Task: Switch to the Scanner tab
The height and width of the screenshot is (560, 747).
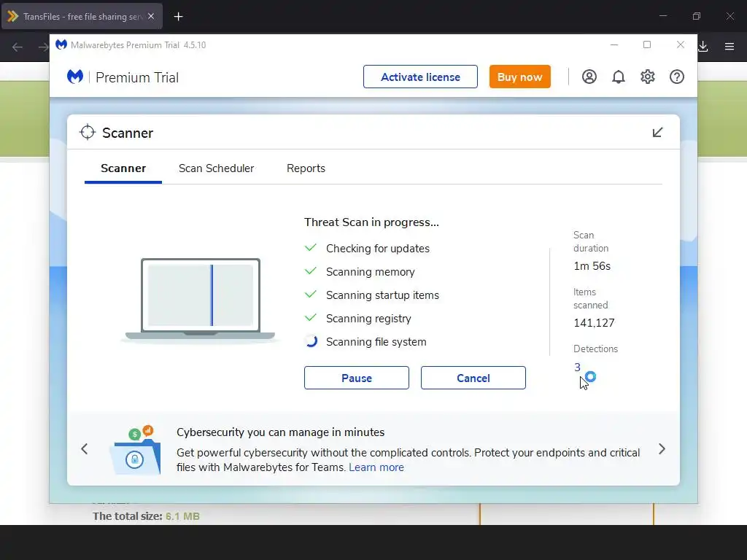Action: 123,168
